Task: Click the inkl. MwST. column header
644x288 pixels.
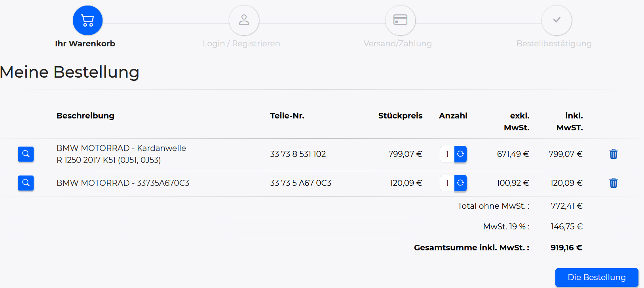Action: tap(570, 122)
